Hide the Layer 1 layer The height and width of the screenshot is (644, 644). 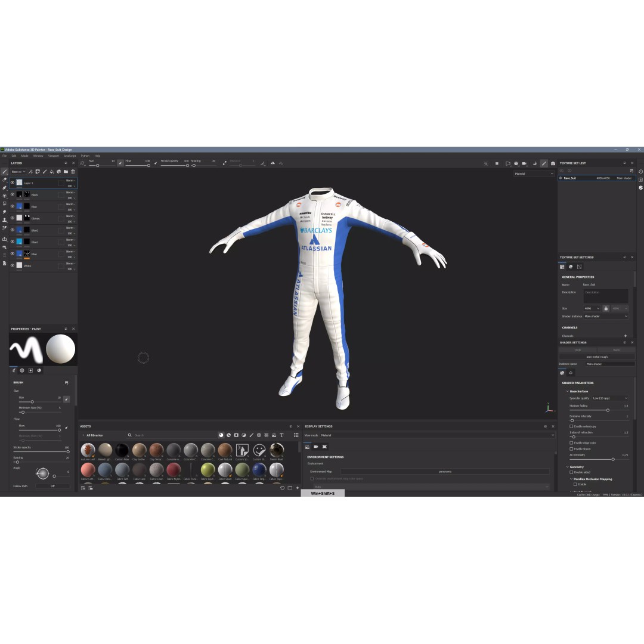pos(13,183)
